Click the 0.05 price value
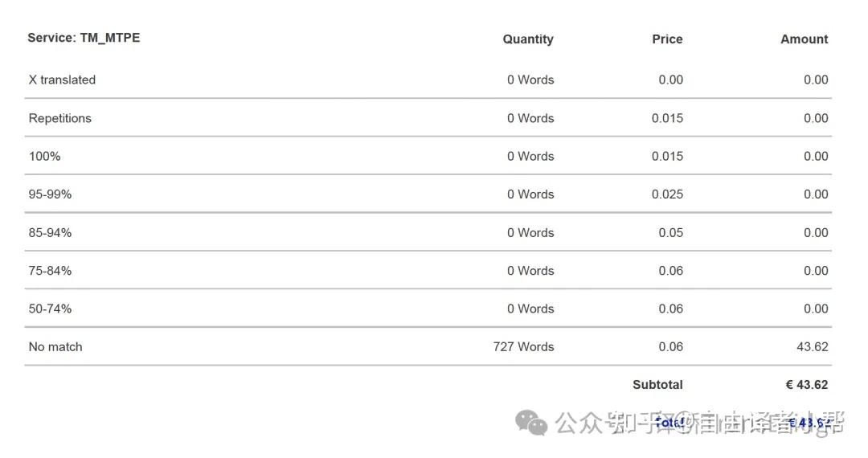 click(x=670, y=232)
